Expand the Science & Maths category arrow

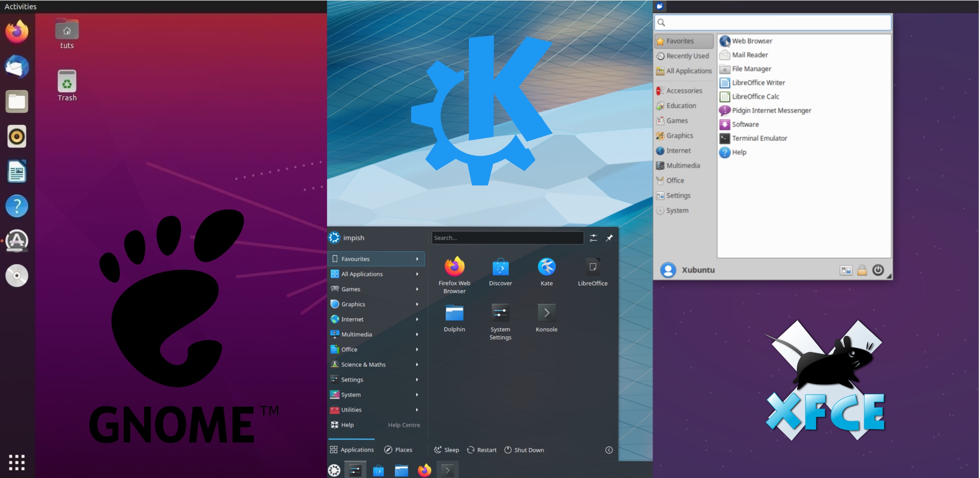point(417,364)
